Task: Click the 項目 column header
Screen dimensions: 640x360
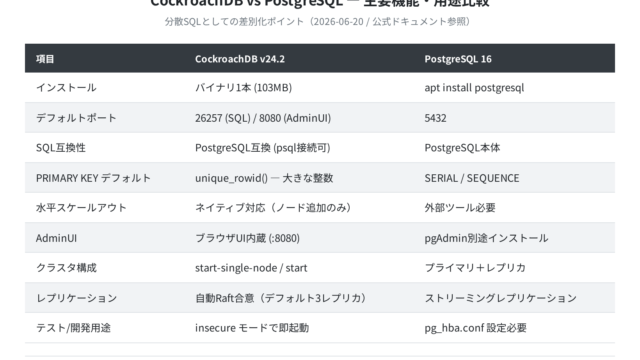Action: pos(45,59)
